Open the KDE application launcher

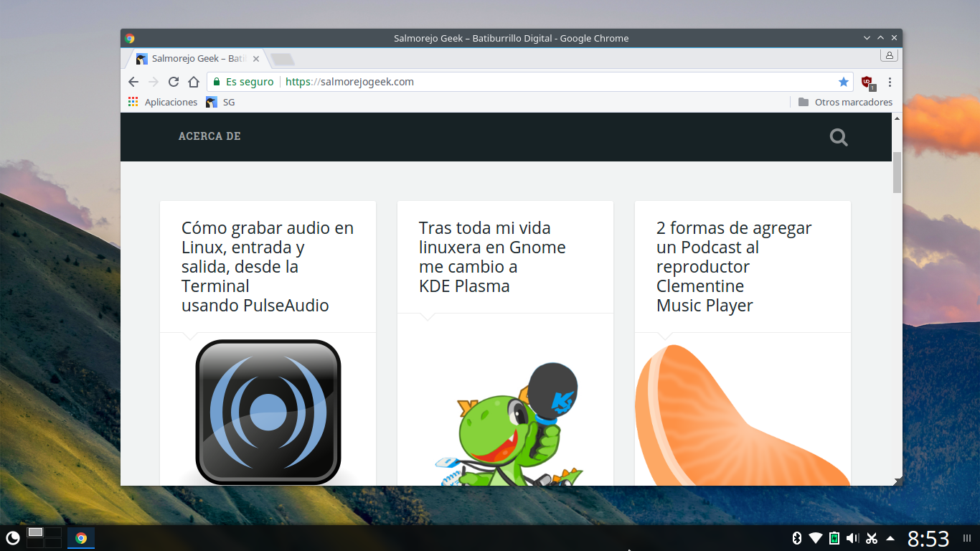[x=12, y=537]
